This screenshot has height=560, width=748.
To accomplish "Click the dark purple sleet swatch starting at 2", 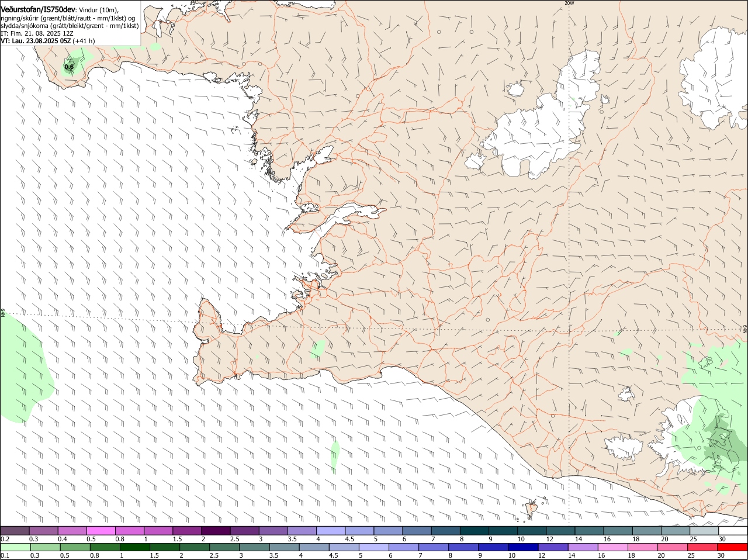I will coord(216,531).
